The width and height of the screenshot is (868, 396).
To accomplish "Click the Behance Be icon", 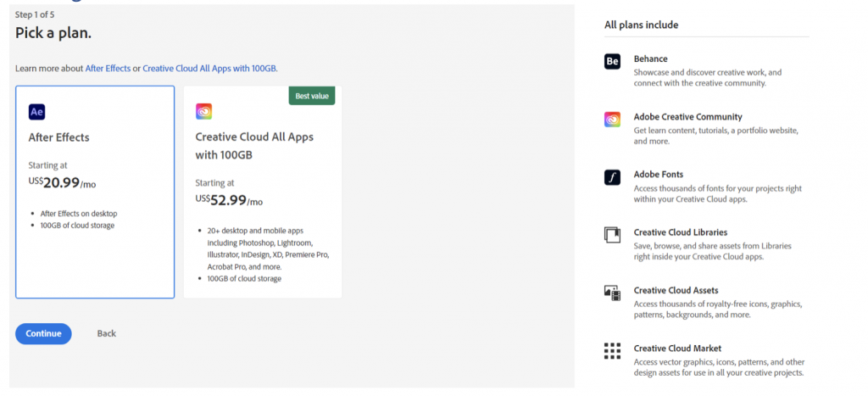I will coord(612,61).
